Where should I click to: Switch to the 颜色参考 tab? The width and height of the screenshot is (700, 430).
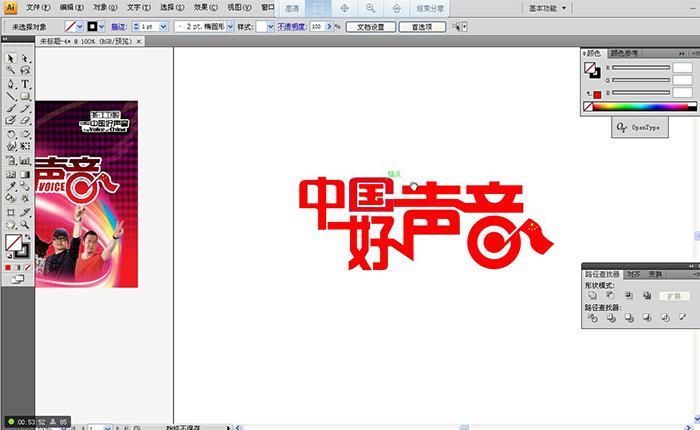coord(624,53)
